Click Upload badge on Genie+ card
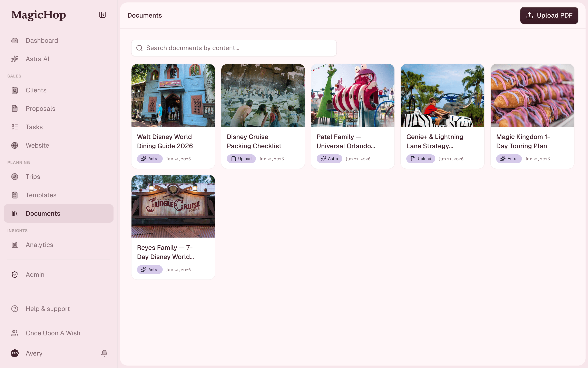This screenshot has height=368, width=588. (421, 159)
